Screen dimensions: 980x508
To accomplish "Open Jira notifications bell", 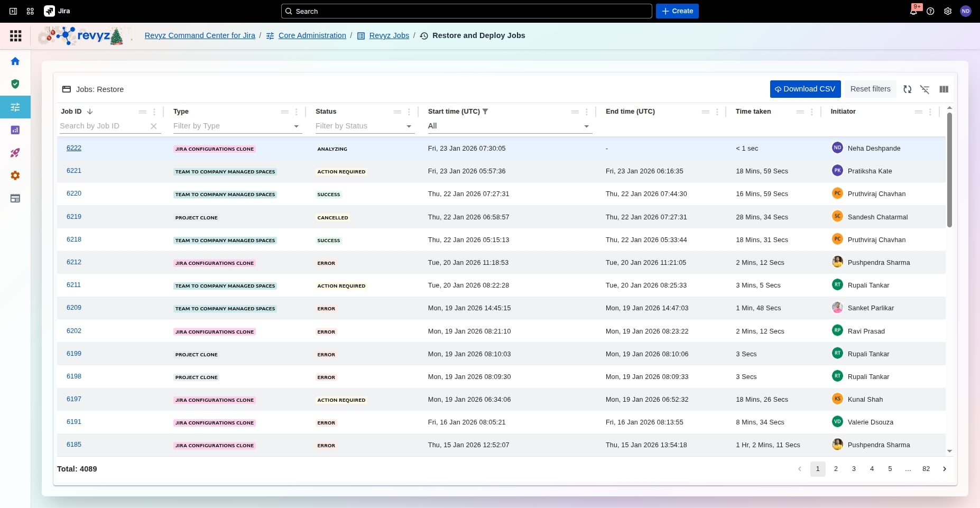I will pos(913,11).
